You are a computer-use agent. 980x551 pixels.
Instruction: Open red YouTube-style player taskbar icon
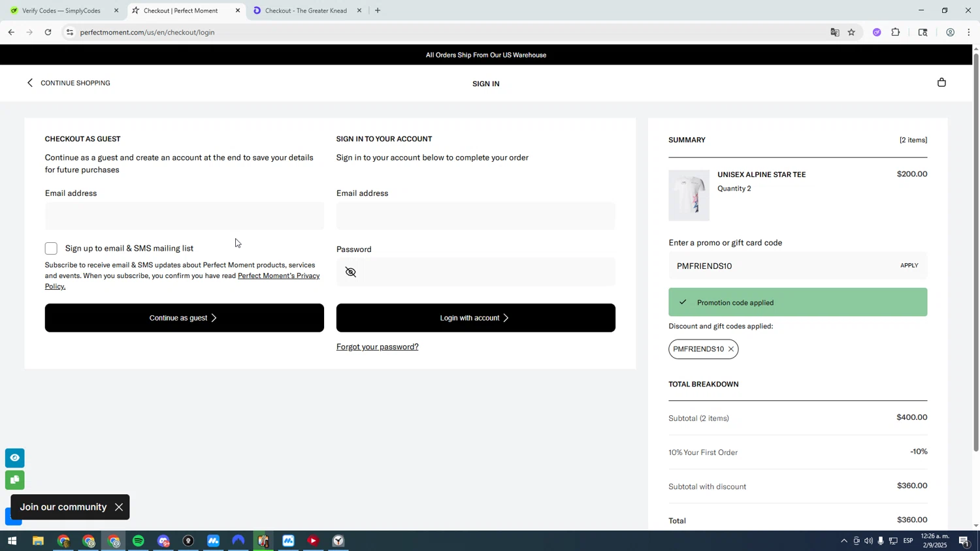click(313, 541)
